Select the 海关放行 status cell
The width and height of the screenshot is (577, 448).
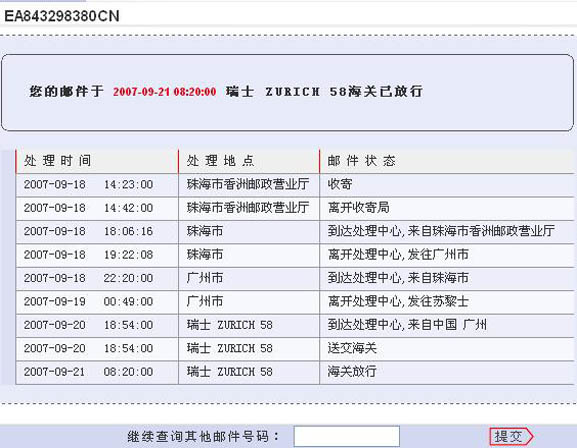pyautogui.click(x=352, y=372)
